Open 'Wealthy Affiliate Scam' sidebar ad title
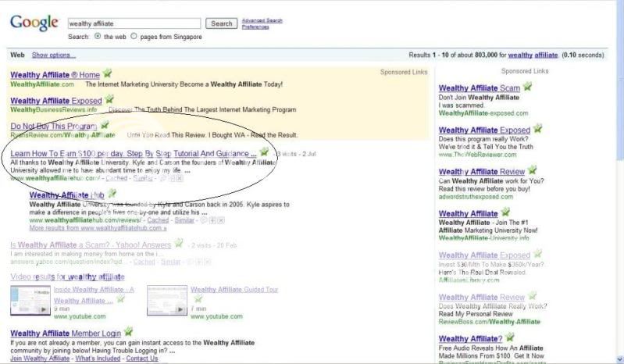Viewport: 624px width, 364px height. [480, 88]
